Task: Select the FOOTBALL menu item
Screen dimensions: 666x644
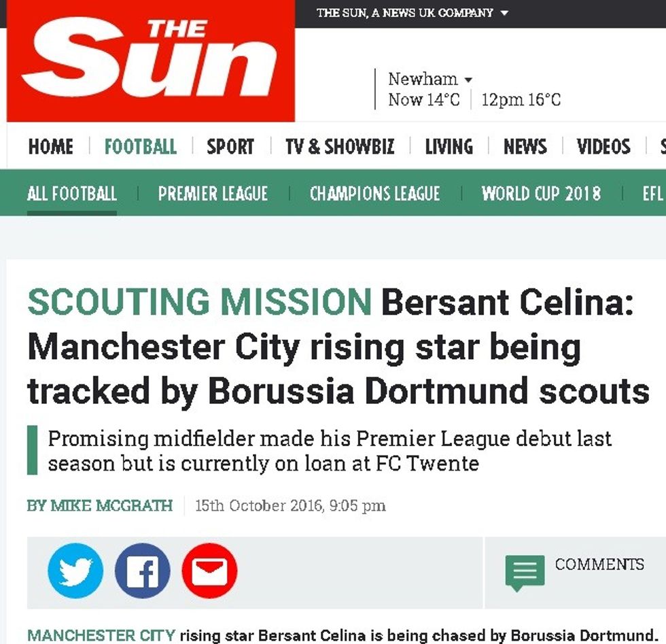Action: point(139,146)
